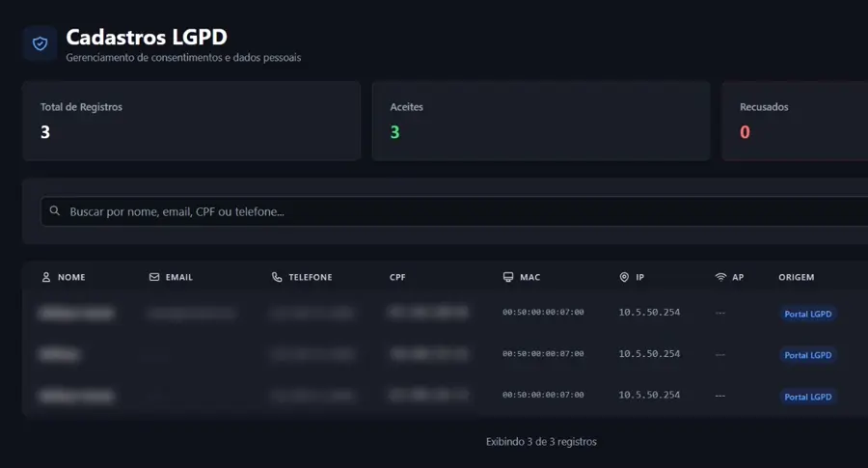Viewport: 868px width, 468px height.
Task: Click the red 0 under Recusados
Action: pos(745,132)
